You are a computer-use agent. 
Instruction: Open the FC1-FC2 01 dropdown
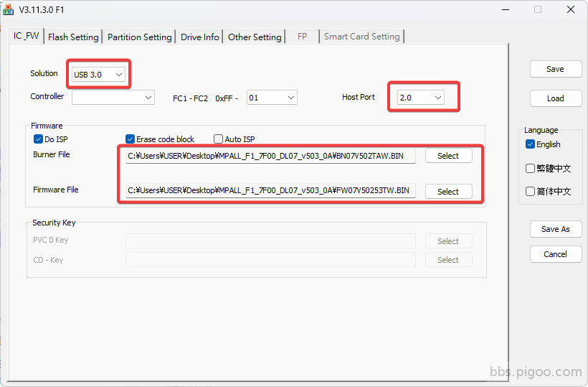coord(272,97)
